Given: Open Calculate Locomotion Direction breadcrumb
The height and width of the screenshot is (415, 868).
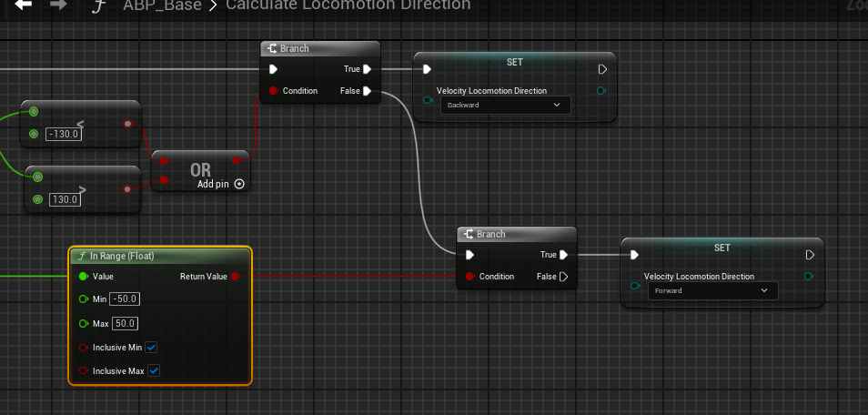Looking at the screenshot, I should 348,5.
